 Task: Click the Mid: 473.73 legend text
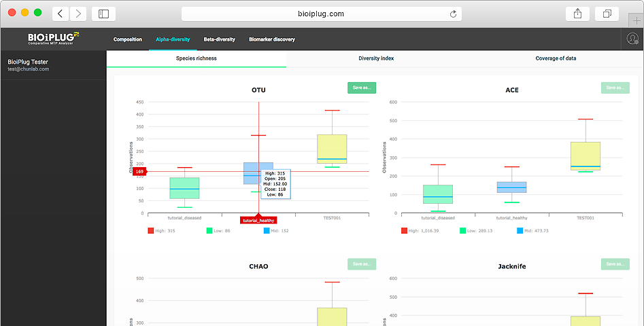[x=536, y=231]
